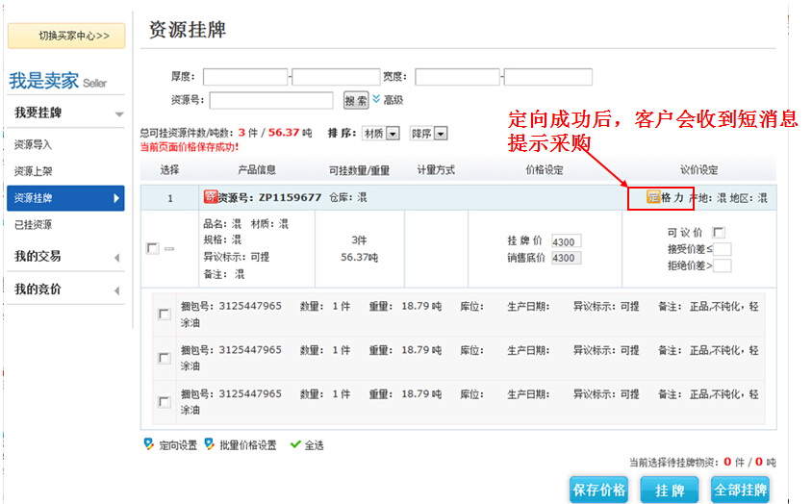
Task: Click the white arrow on 资源挂牌 menu item
Action: click(x=116, y=199)
